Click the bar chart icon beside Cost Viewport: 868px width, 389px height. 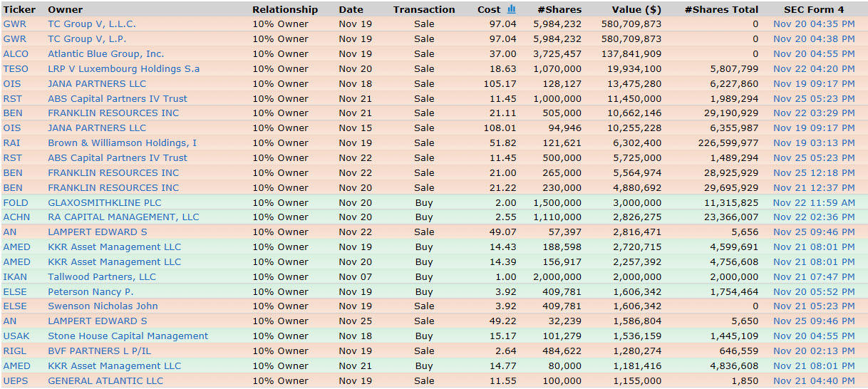click(511, 9)
